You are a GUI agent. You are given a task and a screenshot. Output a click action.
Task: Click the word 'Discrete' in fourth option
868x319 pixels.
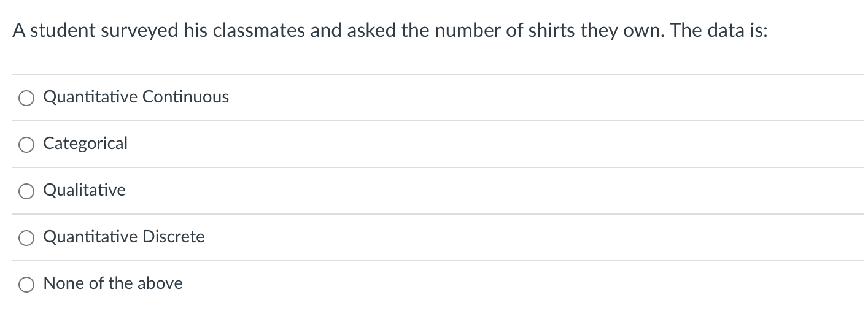pyautogui.click(x=174, y=237)
